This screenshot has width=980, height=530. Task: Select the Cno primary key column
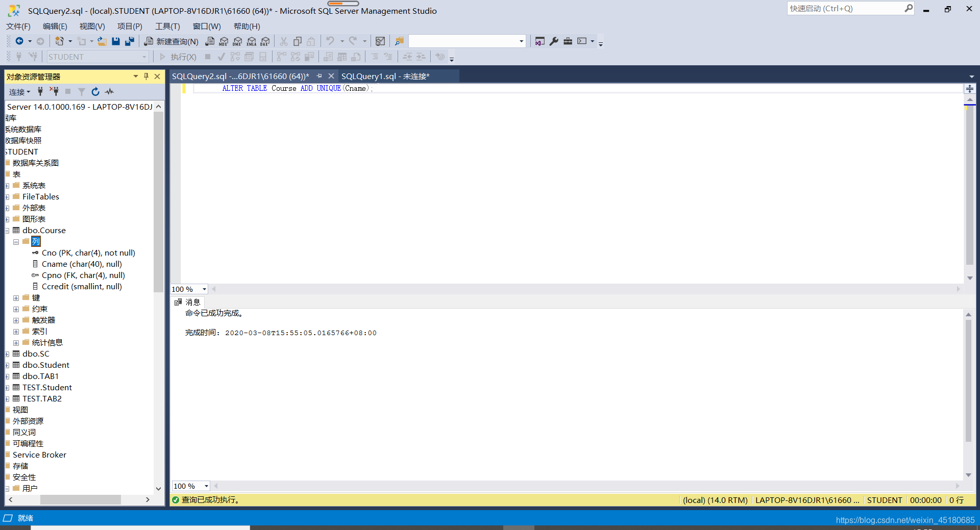(88, 253)
